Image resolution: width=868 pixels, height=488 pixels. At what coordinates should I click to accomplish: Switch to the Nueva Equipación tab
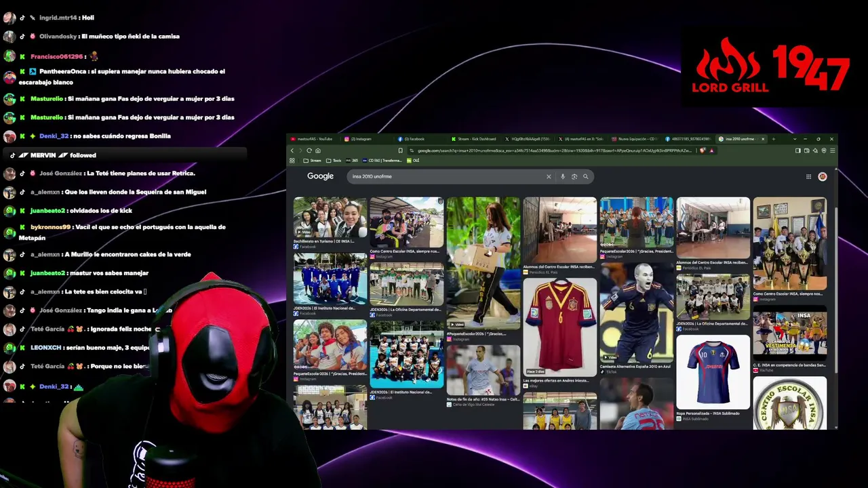635,139
